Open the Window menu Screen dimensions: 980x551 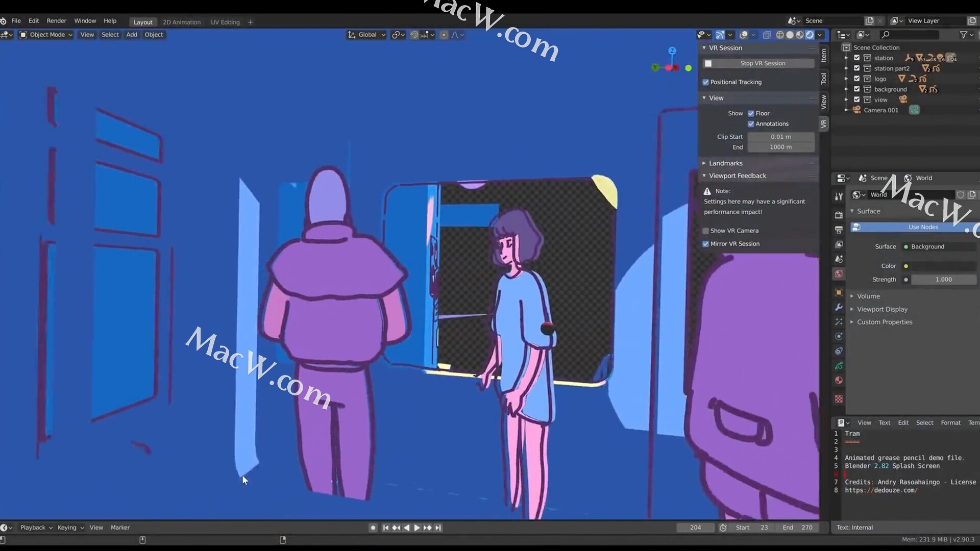[x=85, y=21]
